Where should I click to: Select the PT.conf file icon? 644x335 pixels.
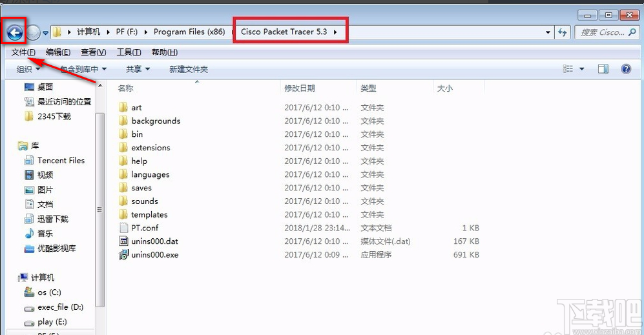[x=123, y=227]
